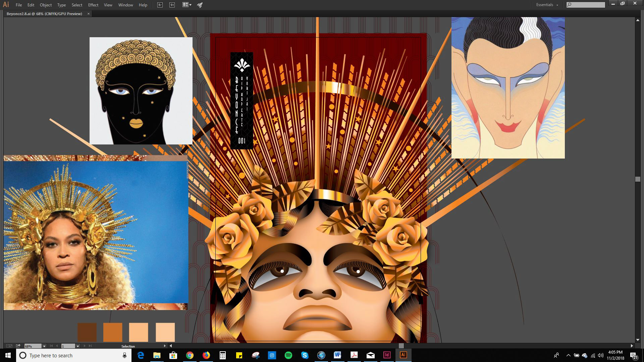The image size is (644, 362).
Task: Click the vertical scrollbar thumb
Action: tap(638, 179)
